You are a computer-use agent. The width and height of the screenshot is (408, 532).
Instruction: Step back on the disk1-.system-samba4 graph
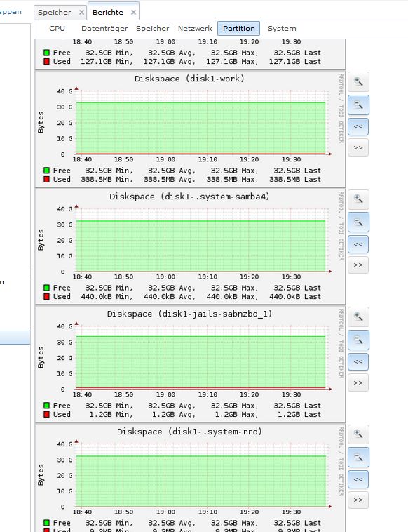pos(358,244)
